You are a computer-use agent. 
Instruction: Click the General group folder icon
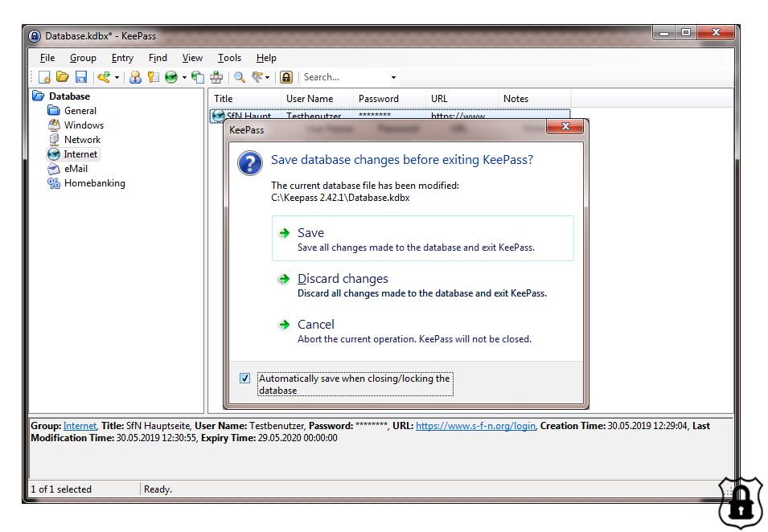point(53,111)
